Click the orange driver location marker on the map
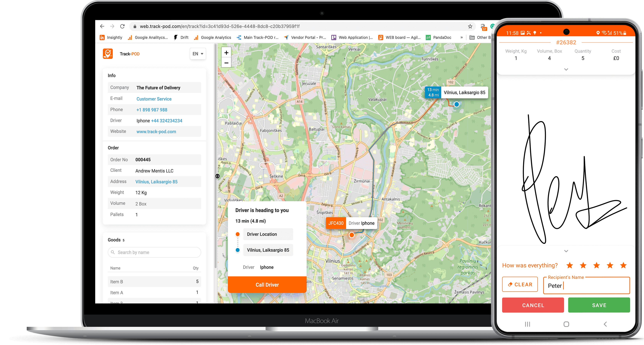644x345 pixels. point(352,235)
